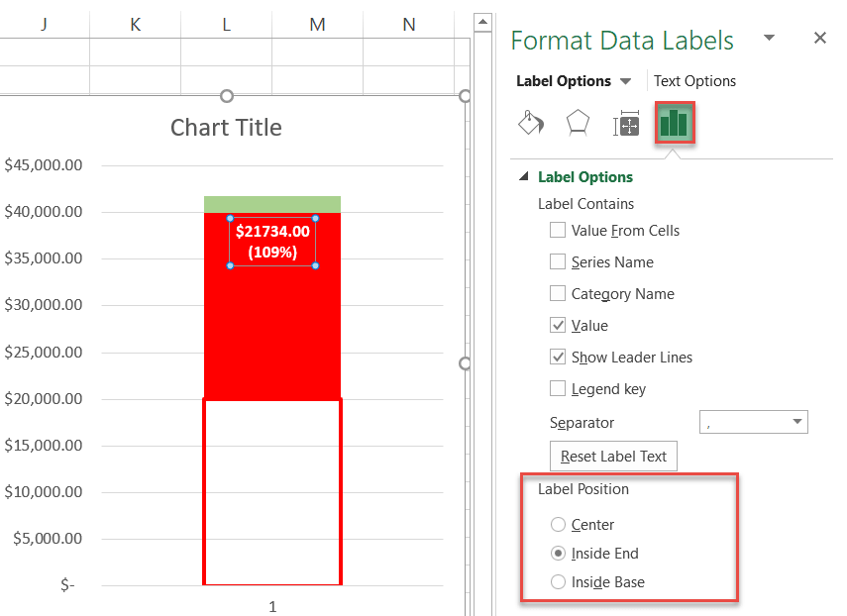Switch to the Text Options tab
This screenshot has height=616, width=847.
694,81
